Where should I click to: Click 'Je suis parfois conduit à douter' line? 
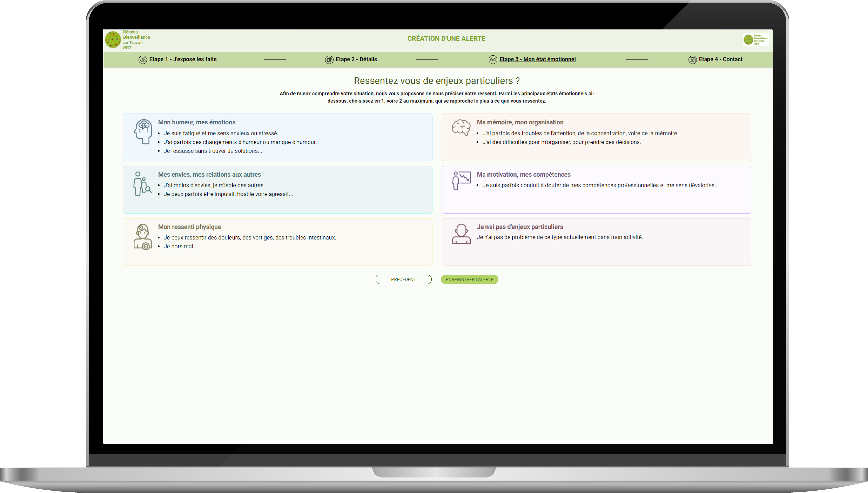600,185
